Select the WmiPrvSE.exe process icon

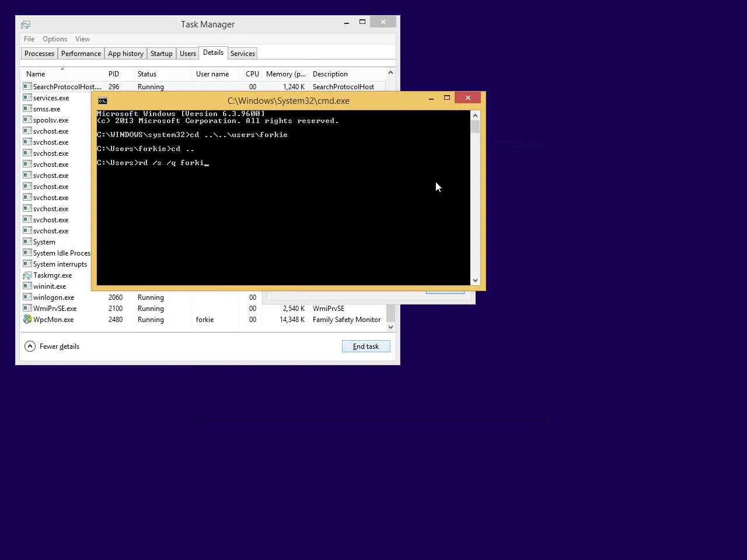[27, 309]
